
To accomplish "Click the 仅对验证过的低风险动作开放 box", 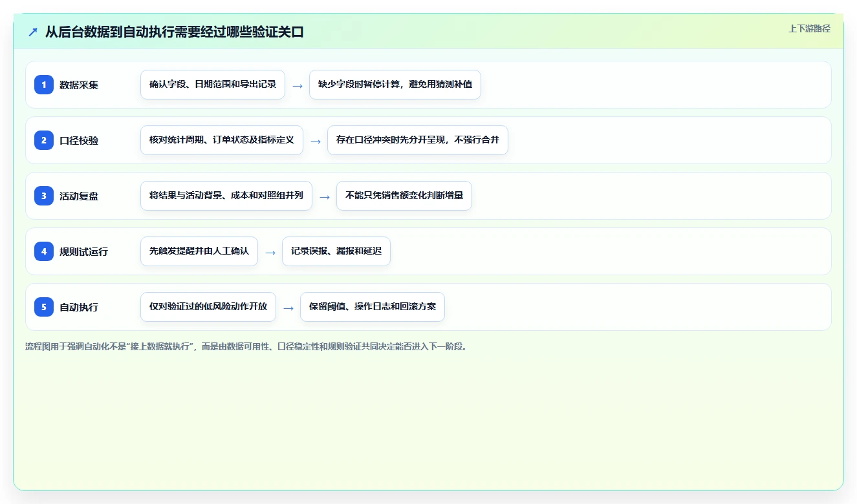I will click(x=208, y=307).
